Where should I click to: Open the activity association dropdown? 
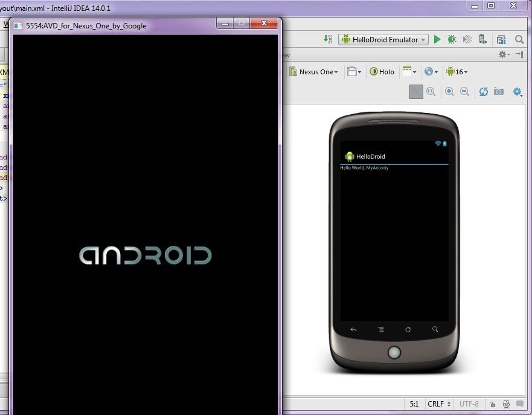pyautogui.click(x=409, y=71)
